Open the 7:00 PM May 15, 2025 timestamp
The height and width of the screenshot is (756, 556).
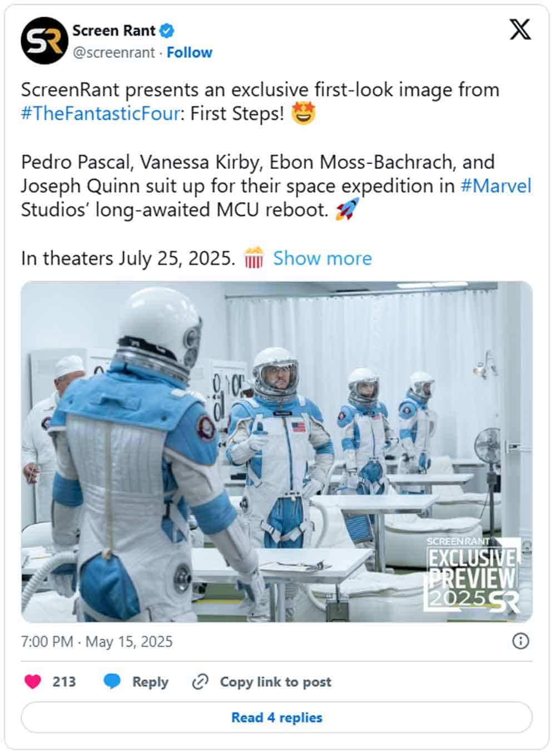tap(97, 641)
